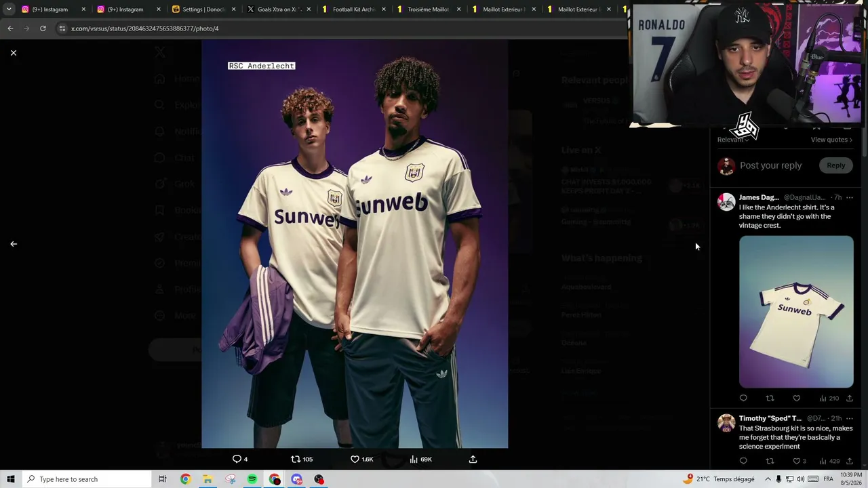The image size is (868, 488).
Task: Share James Dag's comment
Action: [849, 398]
